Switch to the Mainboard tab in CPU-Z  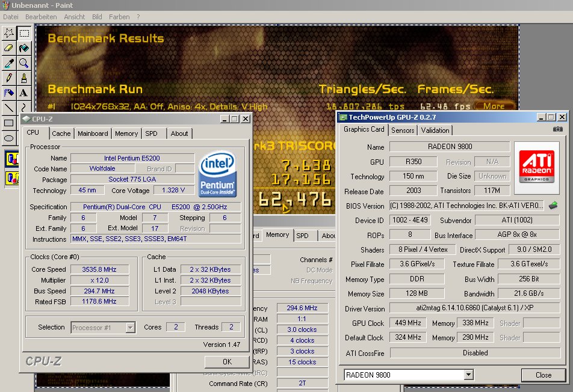[93, 133]
